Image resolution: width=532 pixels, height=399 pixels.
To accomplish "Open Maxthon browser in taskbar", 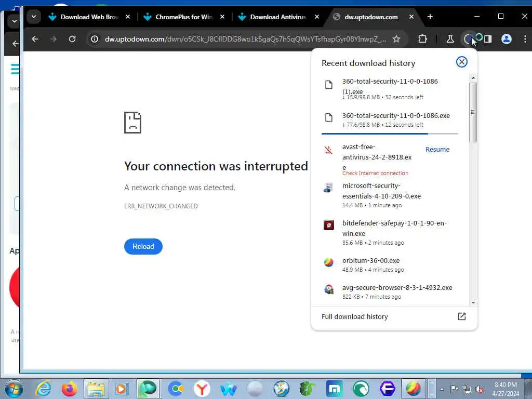I will click(x=334, y=389).
